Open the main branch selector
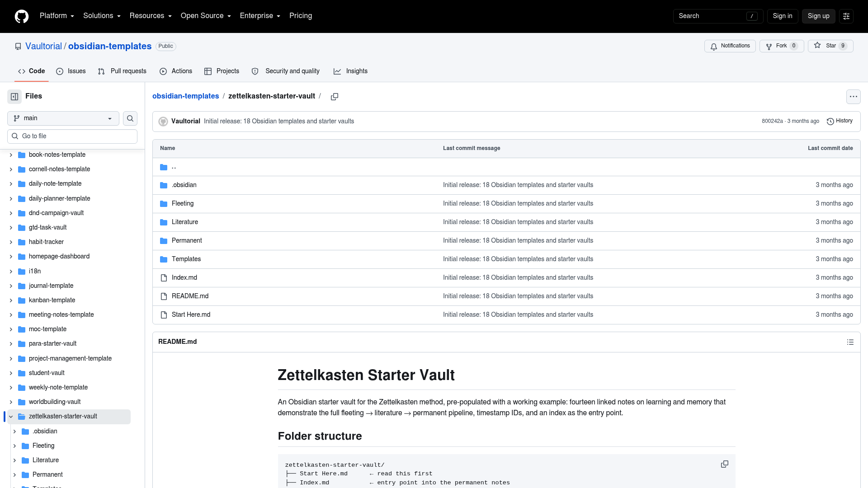This screenshot has height=488, width=868. (63, 118)
